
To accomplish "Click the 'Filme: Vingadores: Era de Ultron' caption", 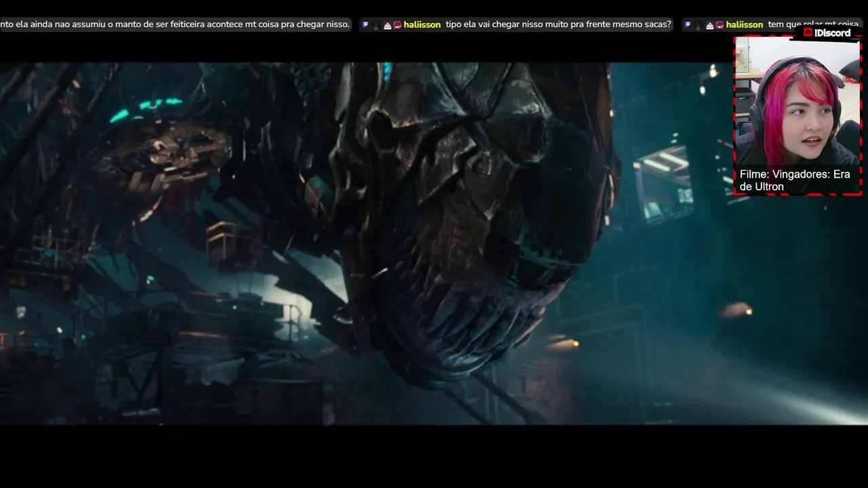I will point(795,180).
